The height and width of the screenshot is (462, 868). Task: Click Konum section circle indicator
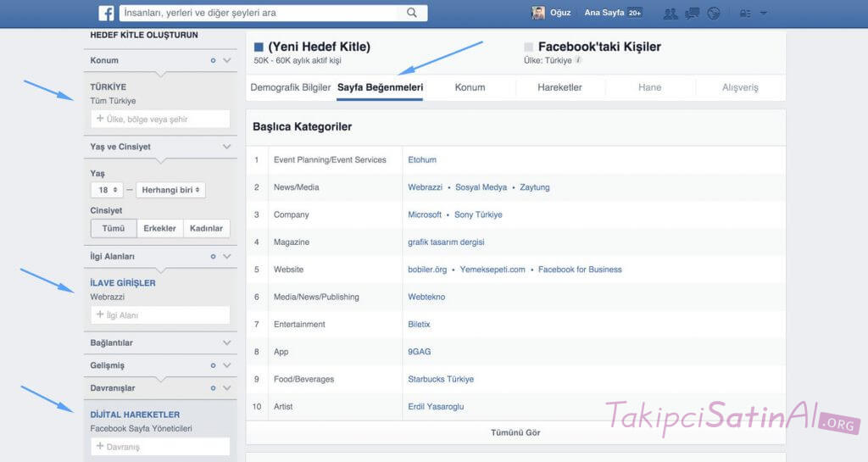click(213, 60)
